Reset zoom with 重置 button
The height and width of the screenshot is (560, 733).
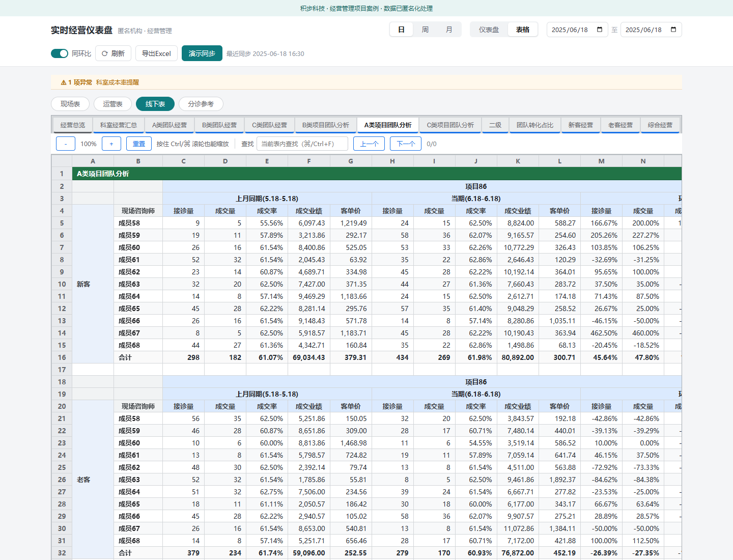[139, 144]
